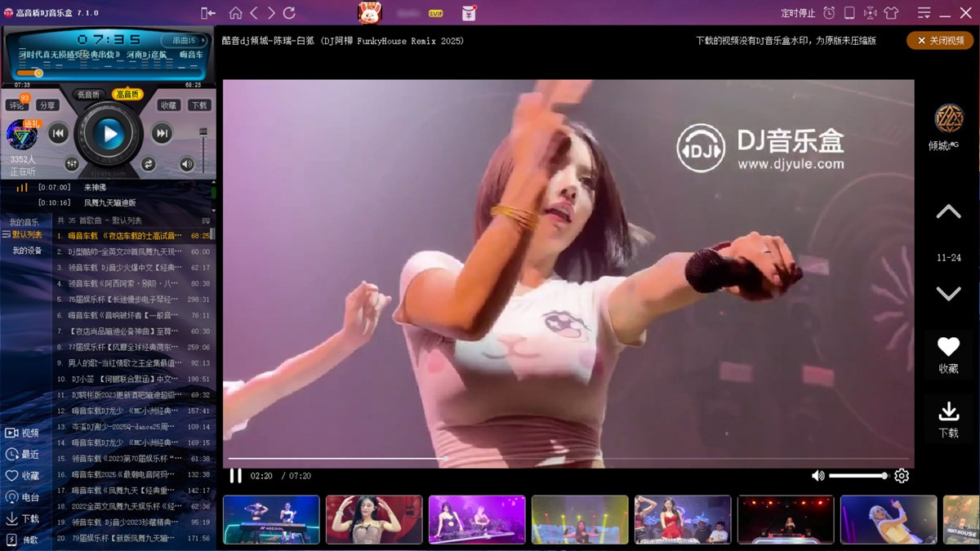The height and width of the screenshot is (551, 980).
Task: Expand the 串曲15 track list arrow
Action: tap(201, 40)
